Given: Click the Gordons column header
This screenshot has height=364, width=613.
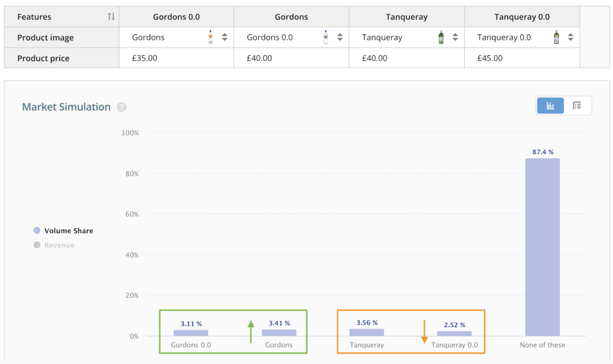Looking at the screenshot, I should point(291,17).
